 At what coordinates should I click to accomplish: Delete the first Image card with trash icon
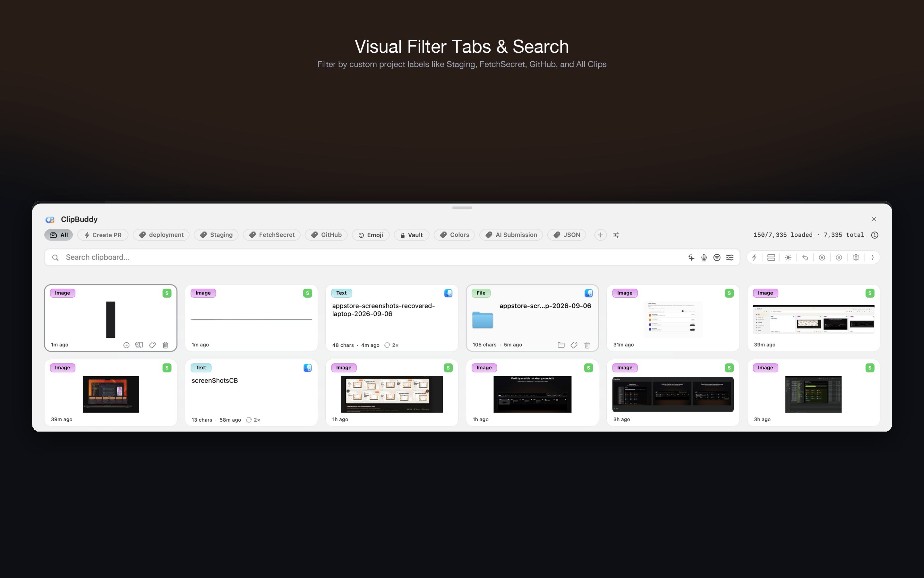[x=165, y=345]
